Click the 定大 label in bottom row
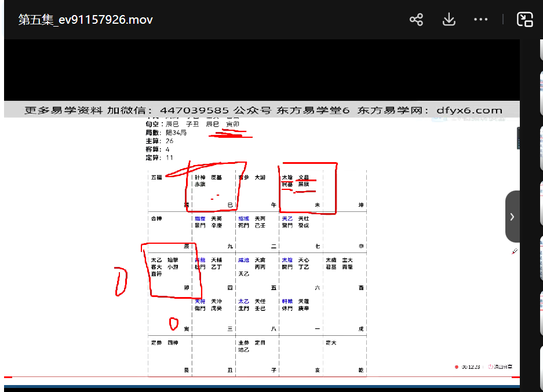The image size is (543, 392). (x=331, y=343)
